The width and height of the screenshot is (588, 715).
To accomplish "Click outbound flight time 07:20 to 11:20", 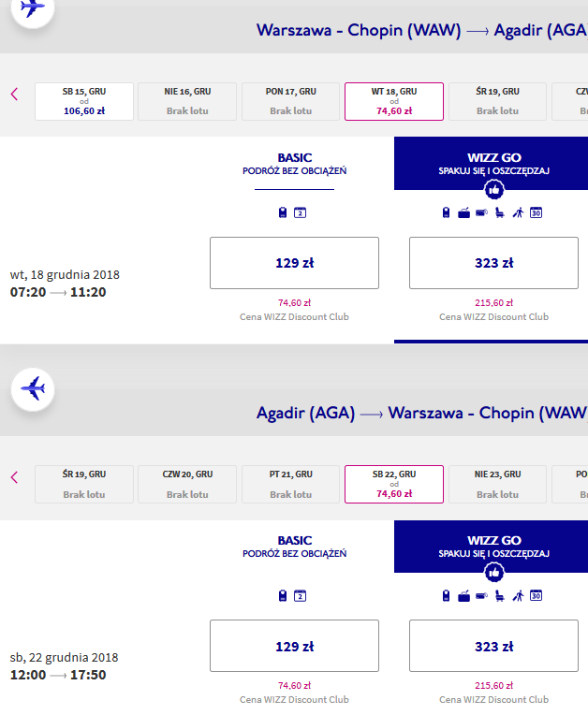I will tap(58, 292).
